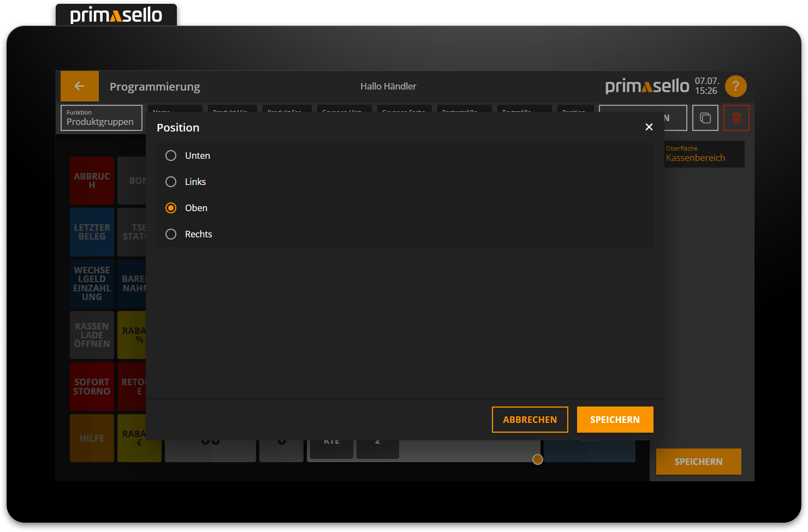This screenshot has width=808, height=532.
Task: Click the red trash delete icon
Action: pyautogui.click(x=736, y=117)
